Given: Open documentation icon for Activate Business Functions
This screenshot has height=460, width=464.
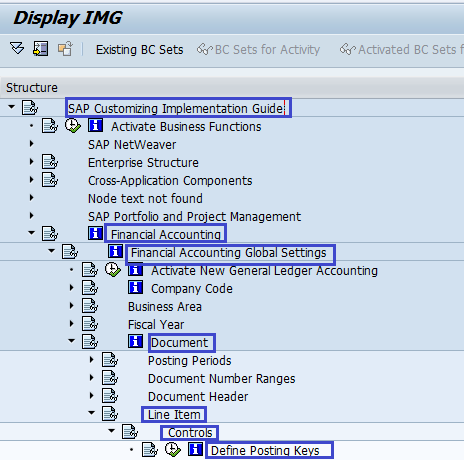Looking at the screenshot, I should click(x=50, y=126).
